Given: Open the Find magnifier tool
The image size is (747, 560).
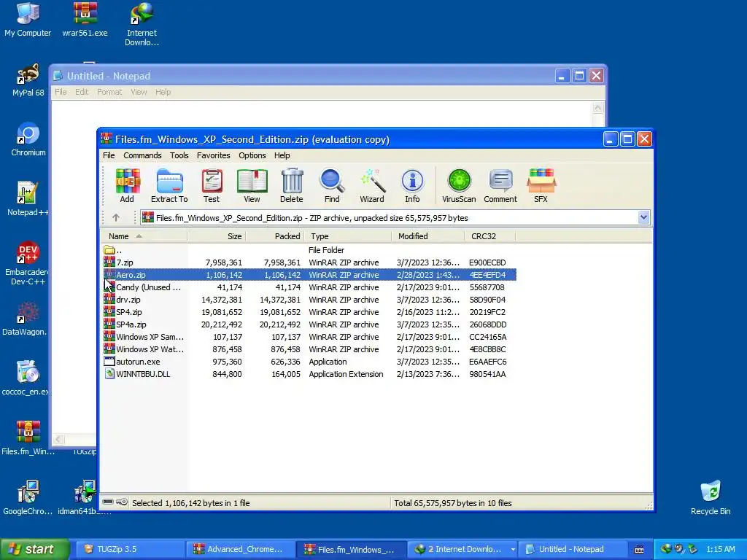Looking at the screenshot, I should (x=332, y=186).
